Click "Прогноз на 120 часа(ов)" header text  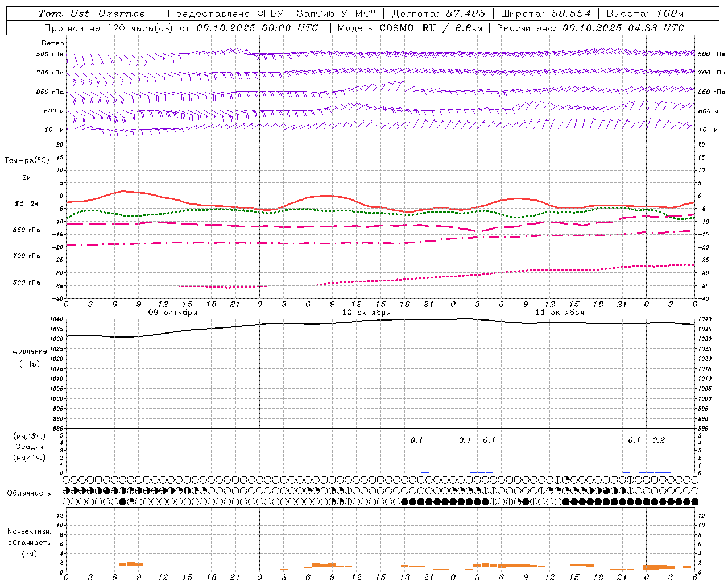[110, 28]
